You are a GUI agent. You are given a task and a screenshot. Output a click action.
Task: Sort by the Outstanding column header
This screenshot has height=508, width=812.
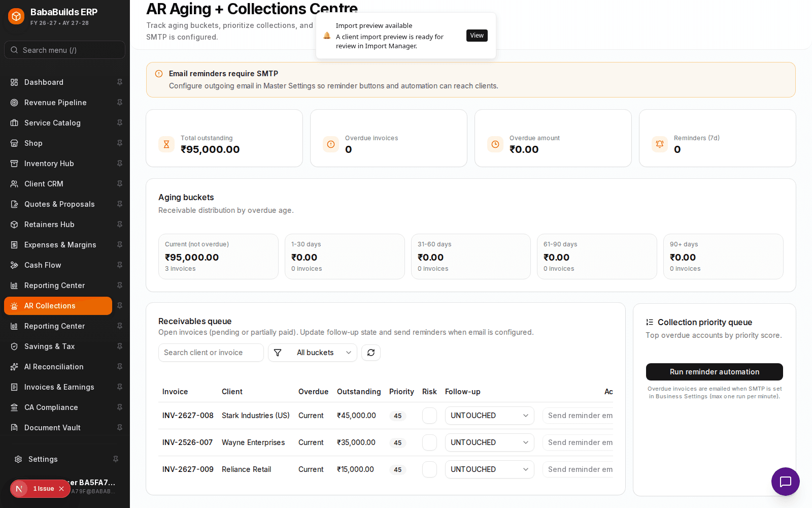[x=359, y=392]
